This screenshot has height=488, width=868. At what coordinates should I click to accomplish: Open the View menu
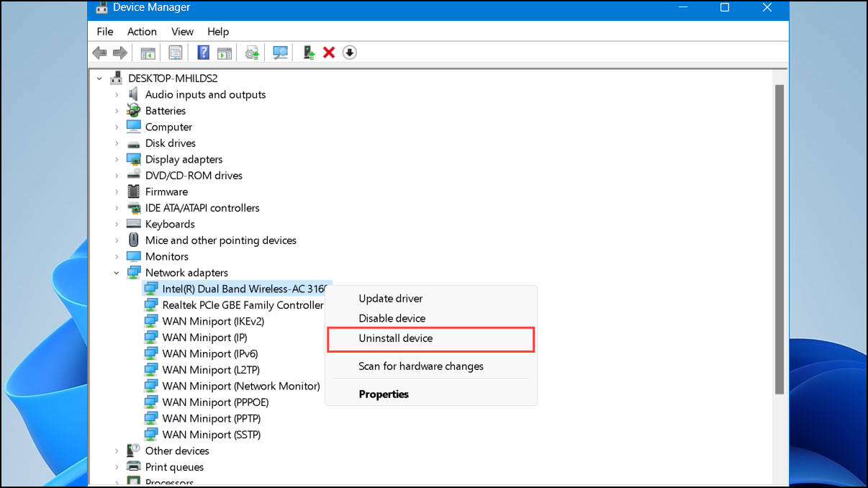tap(182, 32)
